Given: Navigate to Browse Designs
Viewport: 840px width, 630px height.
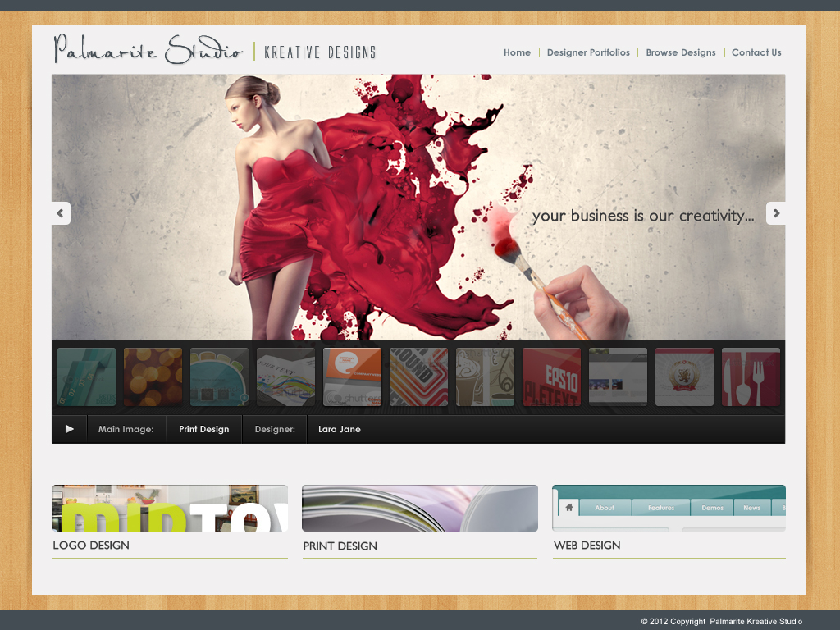Looking at the screenshot, I should pyautogui.click(x=680, y=52).
